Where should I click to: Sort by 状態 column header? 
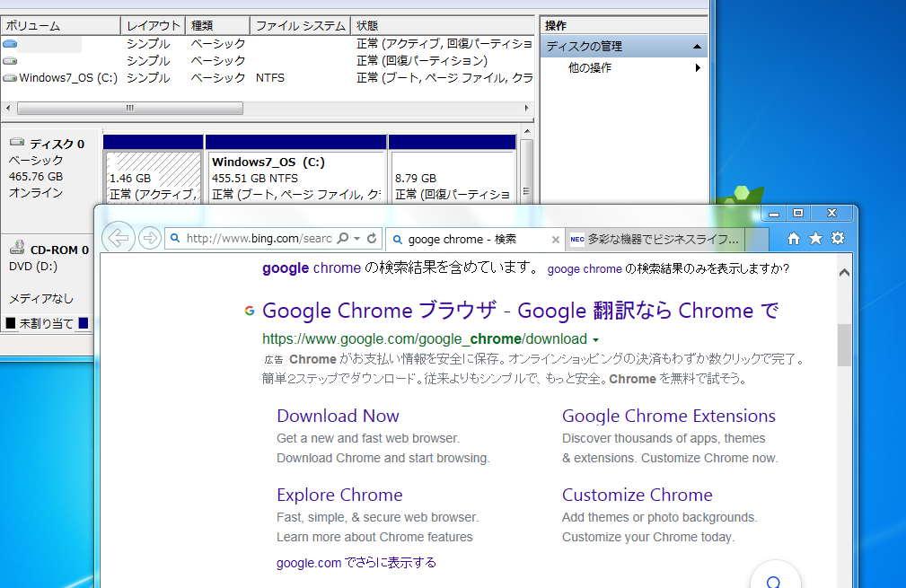(443, 25)
